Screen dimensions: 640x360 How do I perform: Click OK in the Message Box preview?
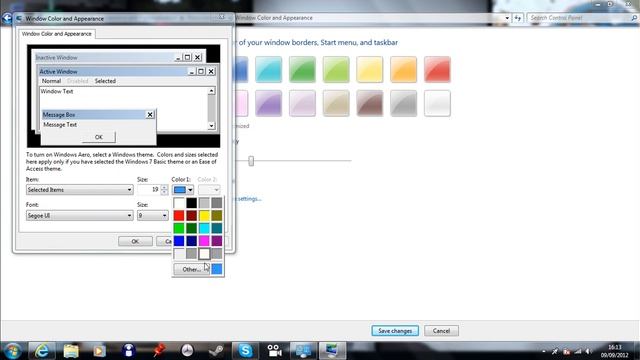[x=99, y=137]
